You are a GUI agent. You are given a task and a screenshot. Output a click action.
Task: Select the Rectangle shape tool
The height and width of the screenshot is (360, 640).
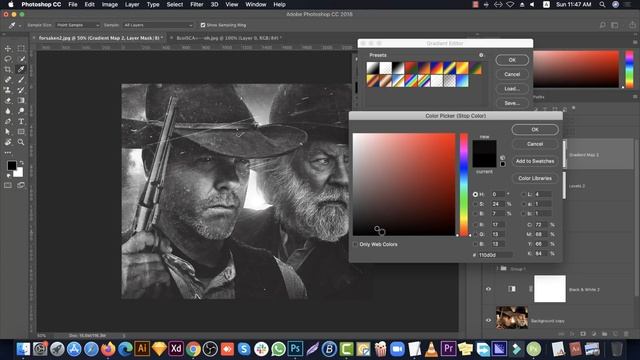point(21,132)
